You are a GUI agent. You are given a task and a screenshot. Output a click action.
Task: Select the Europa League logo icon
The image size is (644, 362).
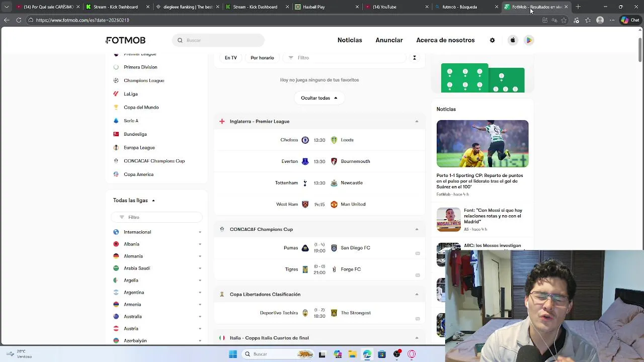click(x=116, y=147)
